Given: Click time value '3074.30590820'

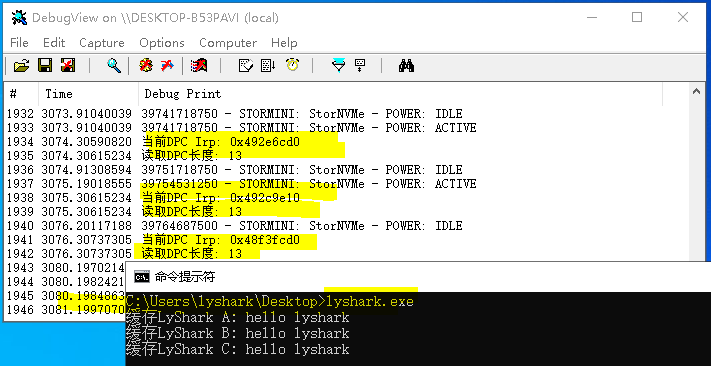Looking at the screenshot, I should [87, 142].
